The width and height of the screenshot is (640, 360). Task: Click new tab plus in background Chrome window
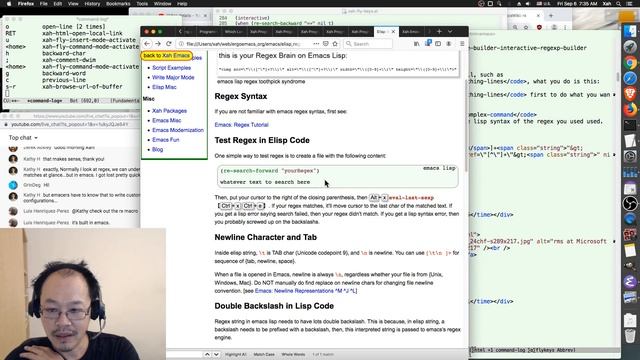click(551, 16)
